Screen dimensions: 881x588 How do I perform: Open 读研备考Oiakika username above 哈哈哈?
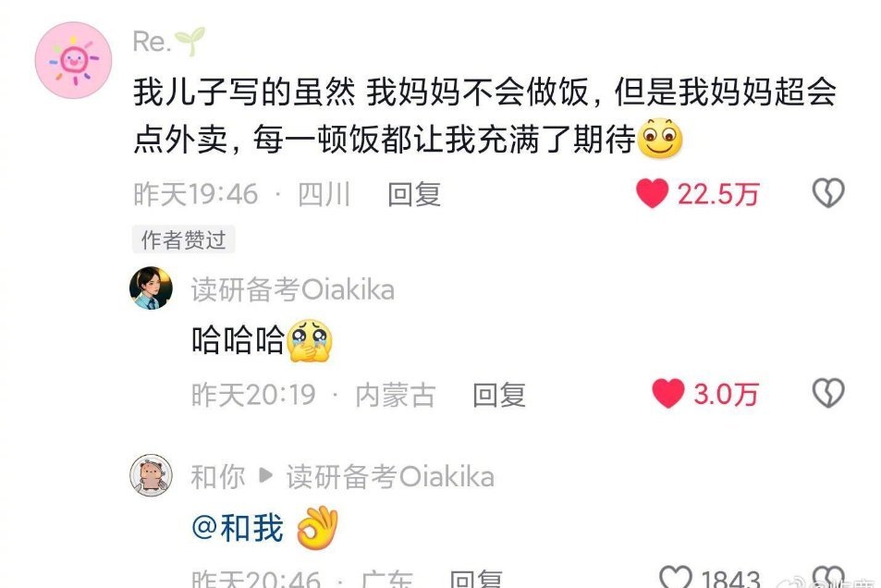tap(292, 289)
